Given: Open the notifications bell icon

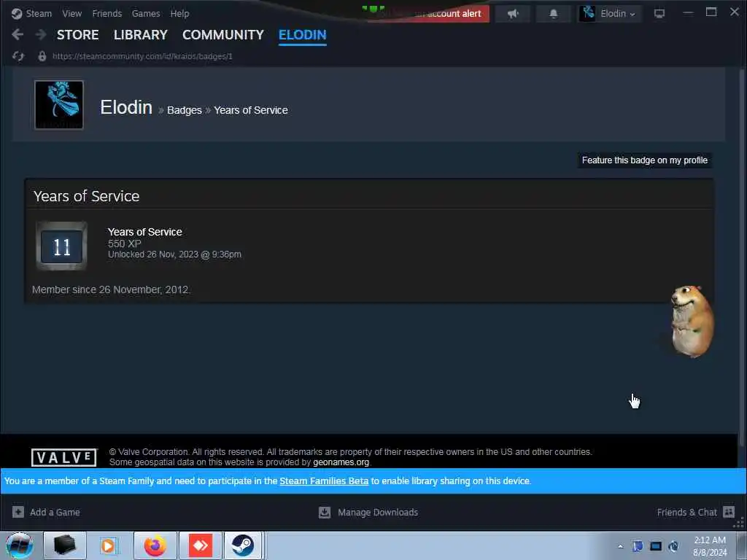Looking at the screenshot, I should pyautogui.click(x=553, y=13).
